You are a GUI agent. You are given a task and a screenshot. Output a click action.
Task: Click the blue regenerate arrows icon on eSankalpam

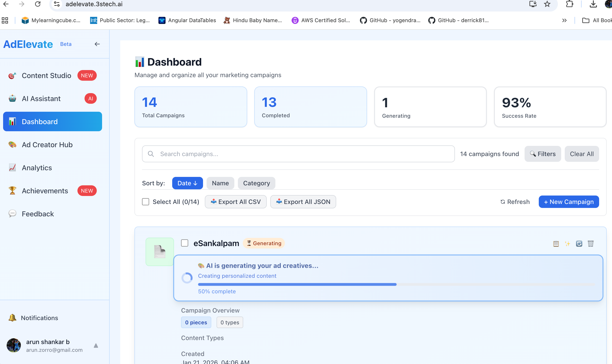[x=579, y=244]
